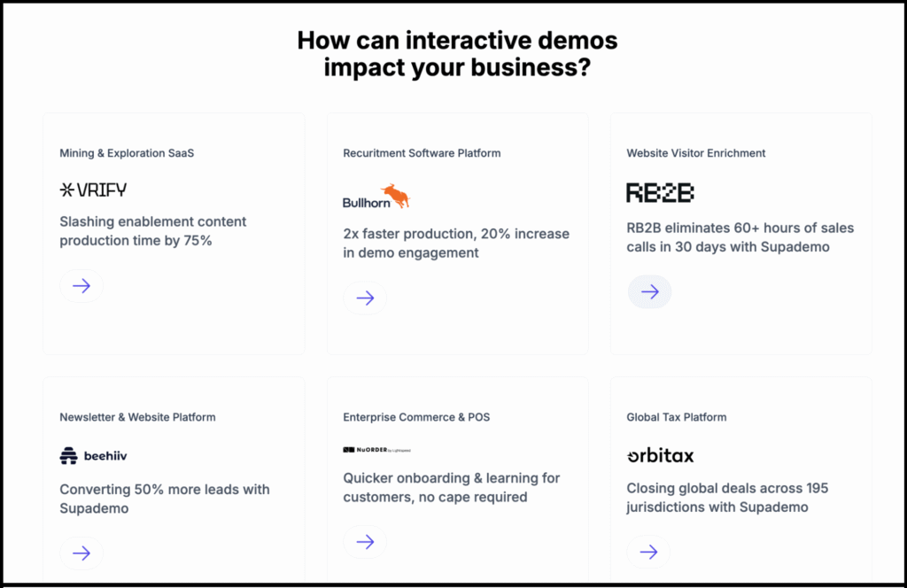The image size is (907, 588).
Task: Open 'Converting 50% more leads' headline
Action: [164, 499]
